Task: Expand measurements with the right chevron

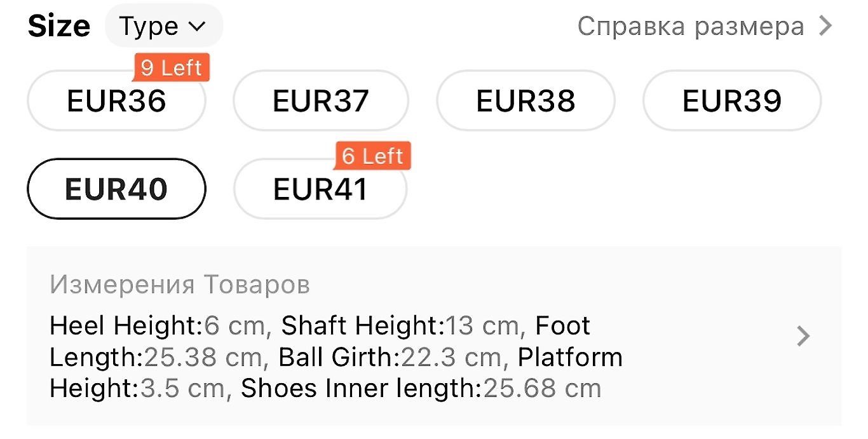Action: tap(804, 336)
